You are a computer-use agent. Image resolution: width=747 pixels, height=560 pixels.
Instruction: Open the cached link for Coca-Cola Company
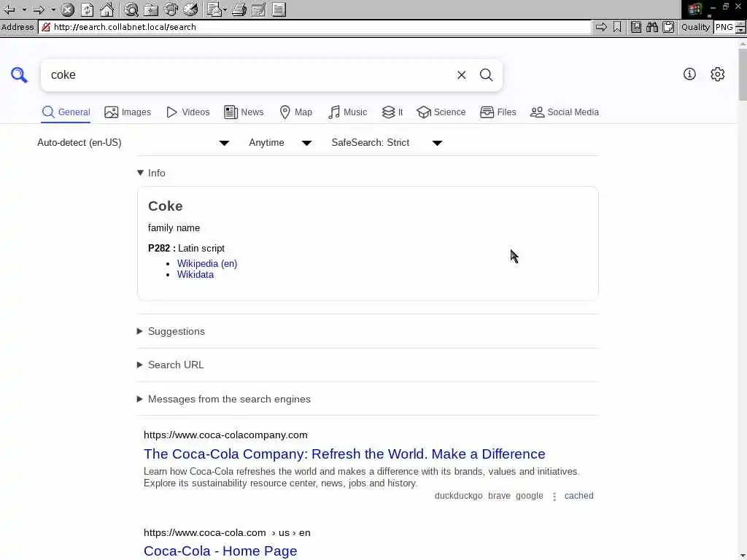[578, 496]
